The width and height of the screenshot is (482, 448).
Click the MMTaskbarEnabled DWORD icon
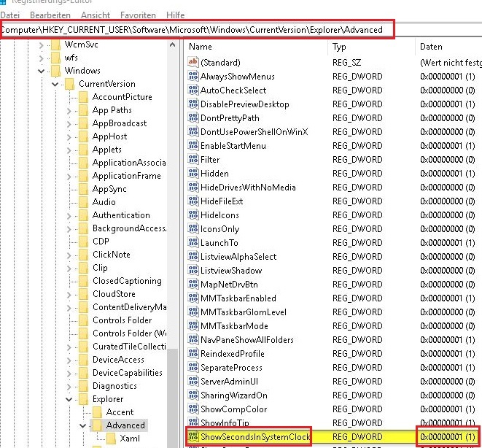(x=193, y=298)
